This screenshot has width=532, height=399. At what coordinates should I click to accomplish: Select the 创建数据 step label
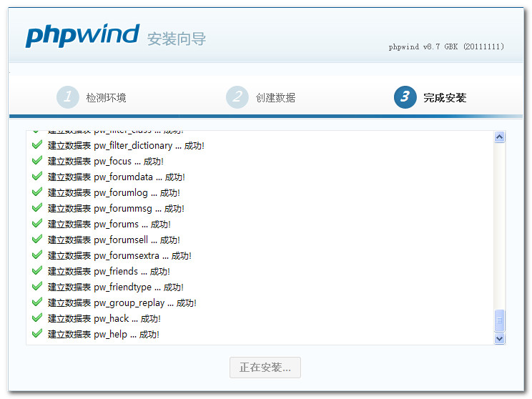coord(275,98)
